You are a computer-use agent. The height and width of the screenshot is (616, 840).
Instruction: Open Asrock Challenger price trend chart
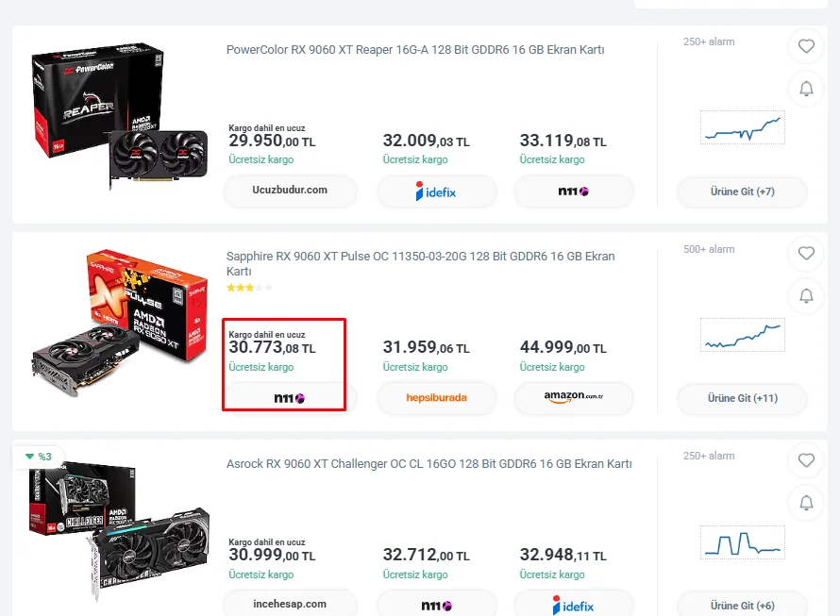[743, 542]
